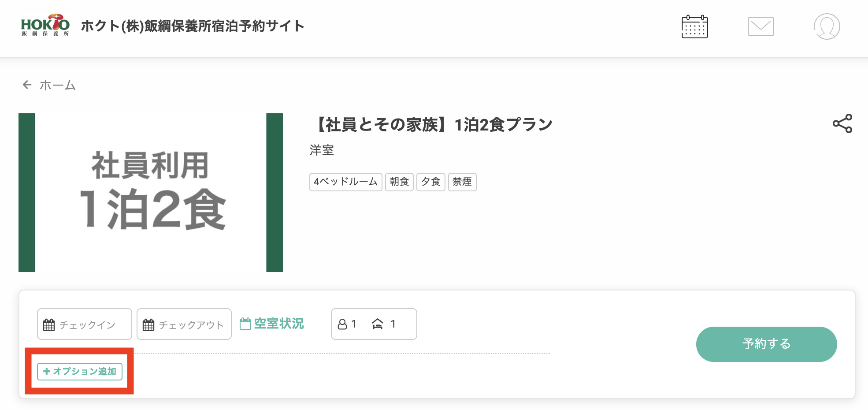Click the share icon near the plan title

click(842, 124)
